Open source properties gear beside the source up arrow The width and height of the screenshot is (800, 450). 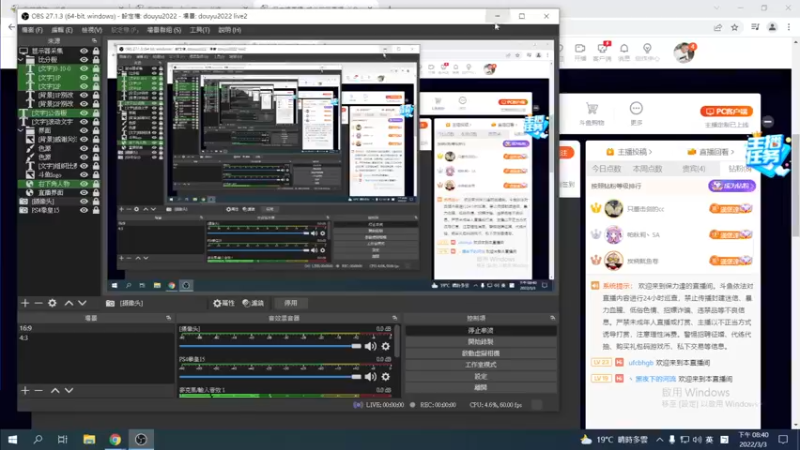52,303
